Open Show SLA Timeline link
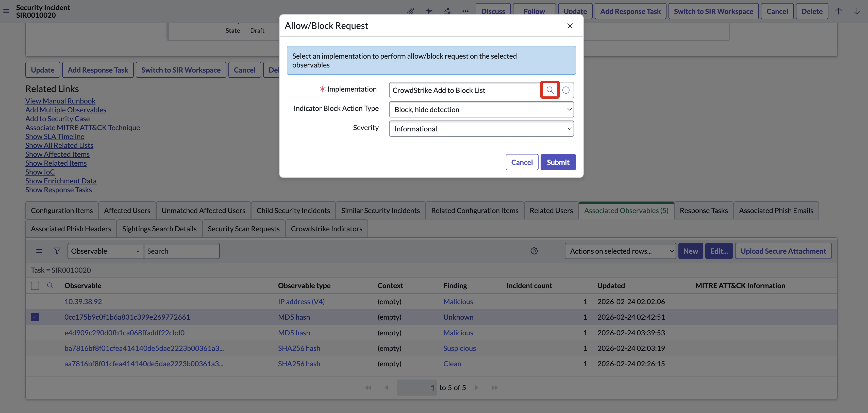The height and width of the screenshot is (413, 868). tap(55, 136)
